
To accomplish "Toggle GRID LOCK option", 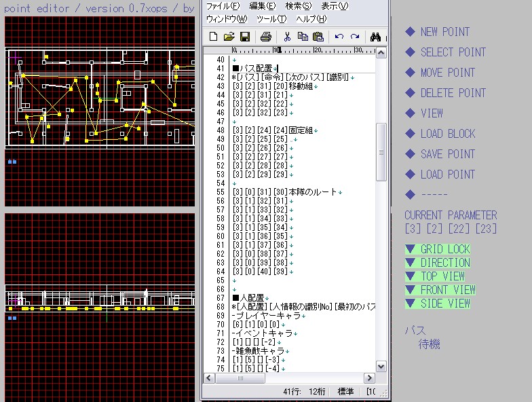I will coord(437,249).
